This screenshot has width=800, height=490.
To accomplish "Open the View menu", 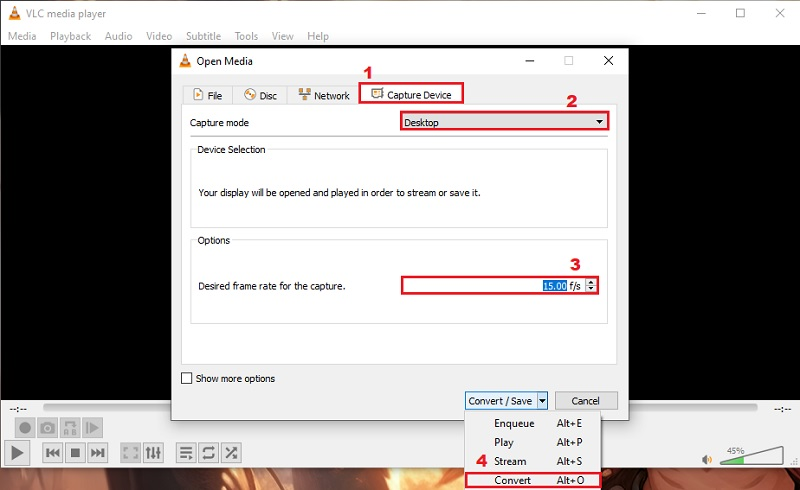I will (282, 36).
